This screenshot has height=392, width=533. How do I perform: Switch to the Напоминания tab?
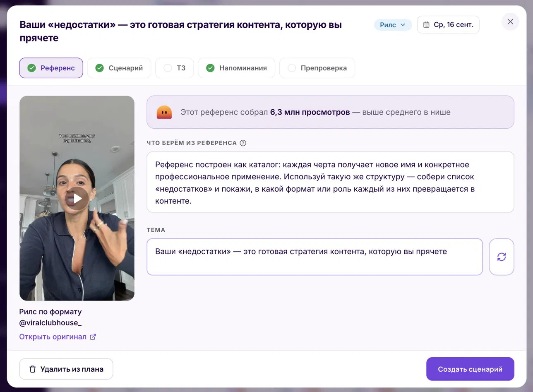tap(237, 68)
